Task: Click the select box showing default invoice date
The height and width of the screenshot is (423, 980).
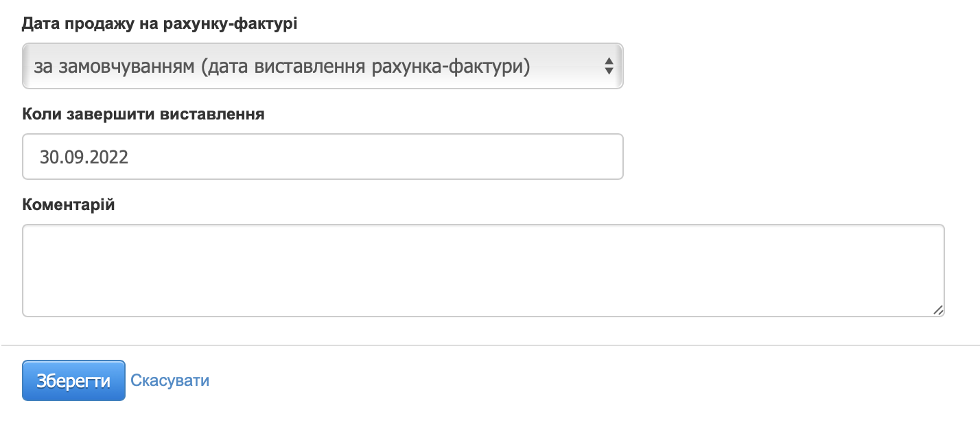Action: [323, 66]
